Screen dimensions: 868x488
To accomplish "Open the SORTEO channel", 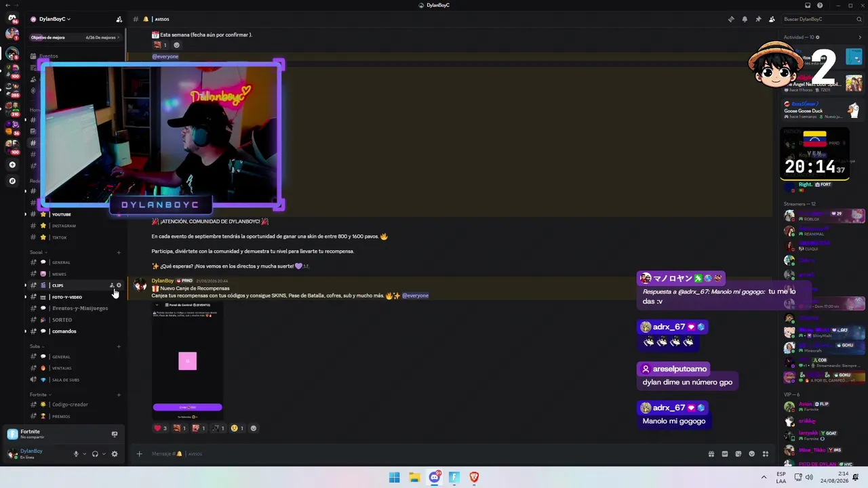I will tap(75, 320).
